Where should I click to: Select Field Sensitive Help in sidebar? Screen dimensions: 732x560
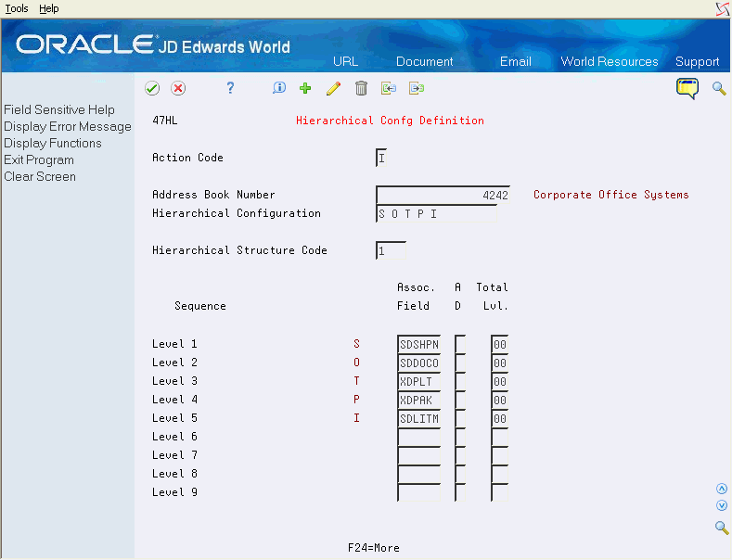tap(59, 109)
